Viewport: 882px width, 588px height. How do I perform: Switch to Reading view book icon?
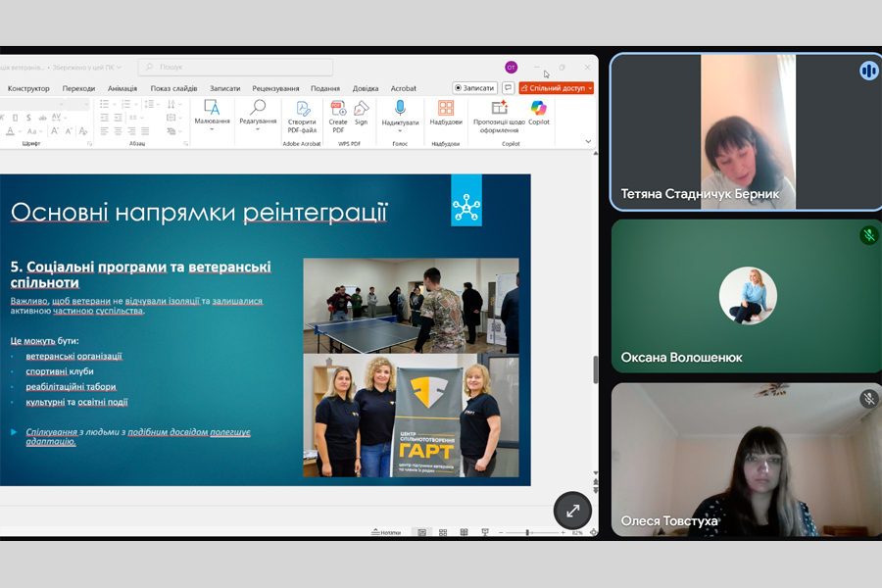464,532
